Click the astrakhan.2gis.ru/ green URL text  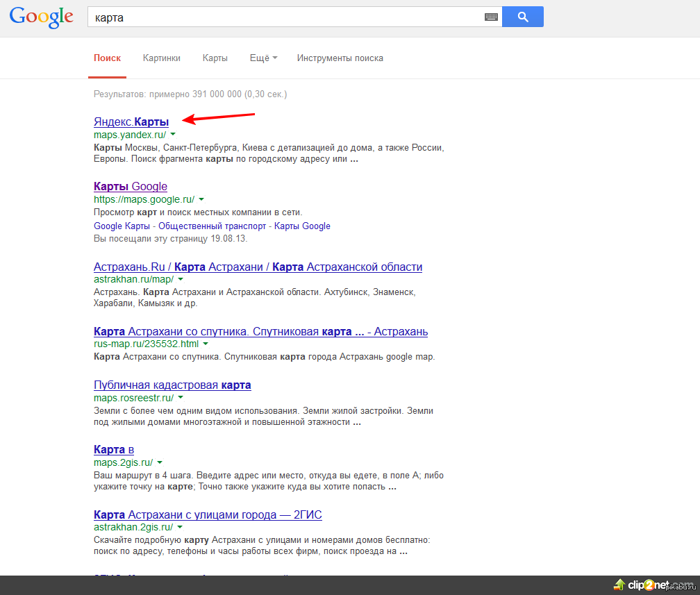[x=133, y=528]
